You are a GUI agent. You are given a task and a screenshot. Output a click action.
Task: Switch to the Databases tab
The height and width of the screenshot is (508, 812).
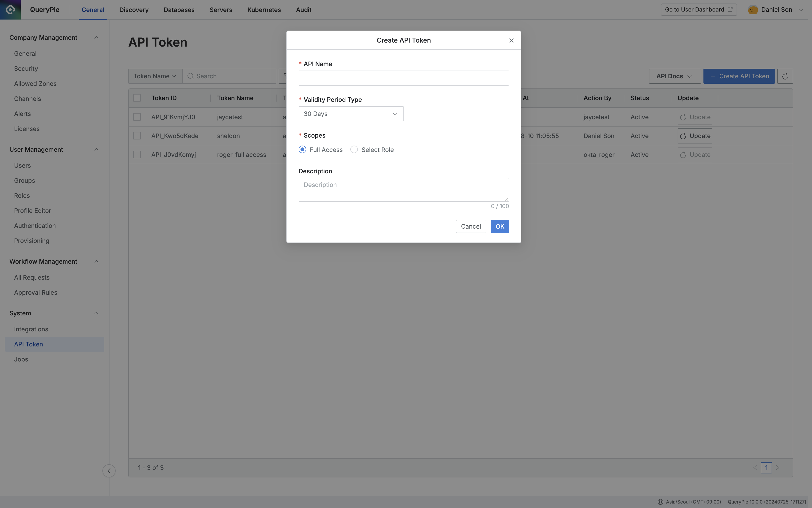[x=179, y=10]
